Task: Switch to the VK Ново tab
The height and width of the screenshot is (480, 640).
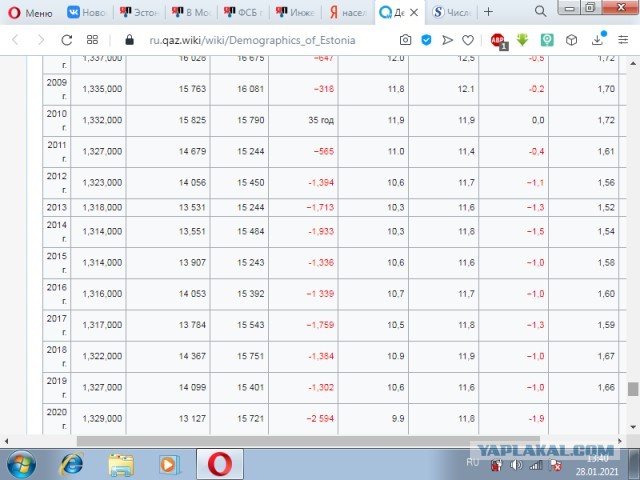Action: tap(86, 13)
